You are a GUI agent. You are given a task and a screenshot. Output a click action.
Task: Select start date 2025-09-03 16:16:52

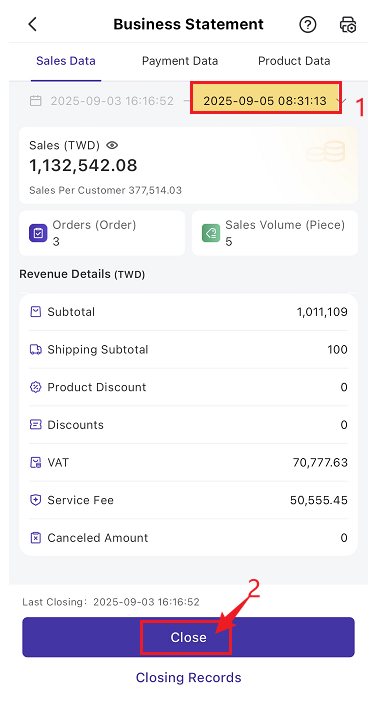[x=112, y=101]
